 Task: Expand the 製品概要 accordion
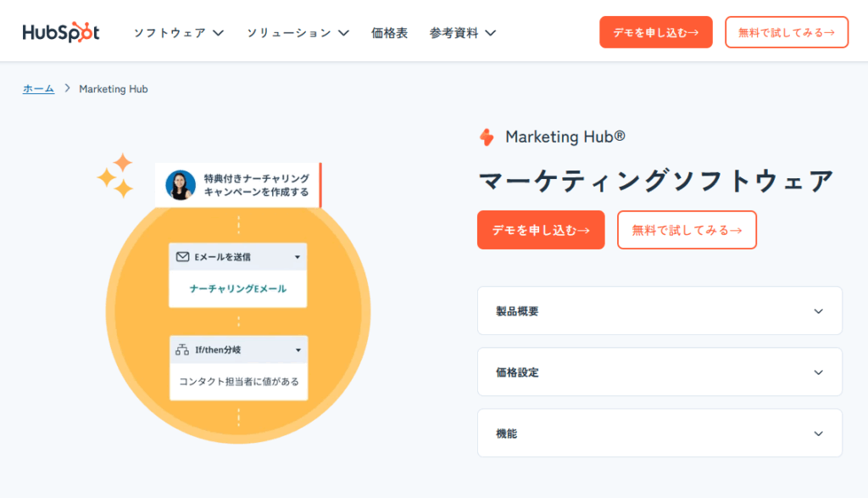659,311
